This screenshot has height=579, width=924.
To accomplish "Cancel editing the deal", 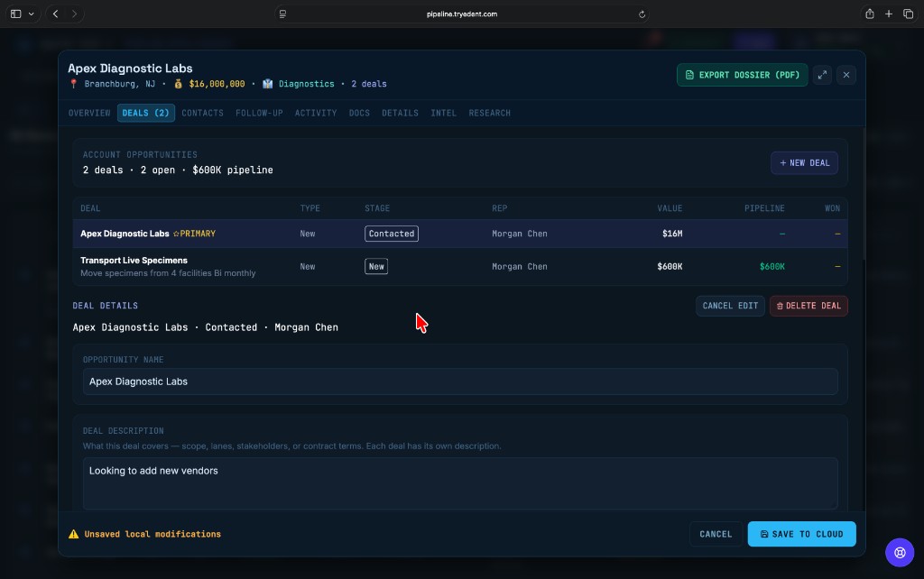I will [730, 306].
